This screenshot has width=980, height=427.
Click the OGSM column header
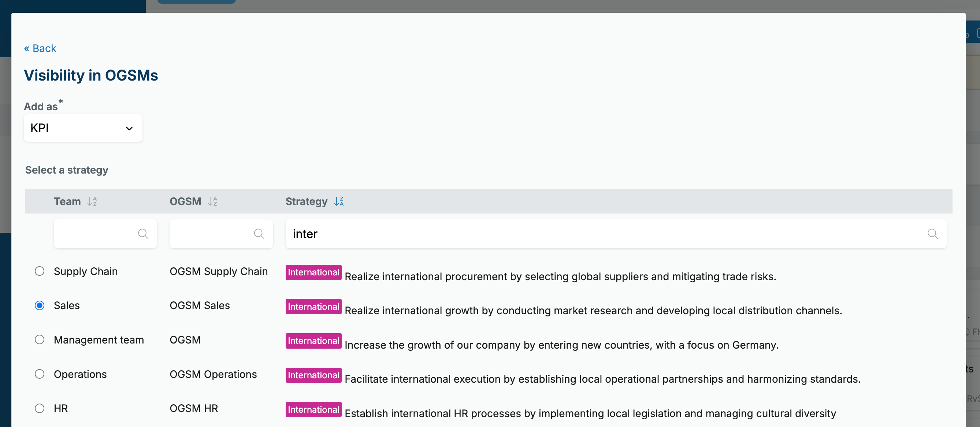pyautogui.click(x=185, y=201)
